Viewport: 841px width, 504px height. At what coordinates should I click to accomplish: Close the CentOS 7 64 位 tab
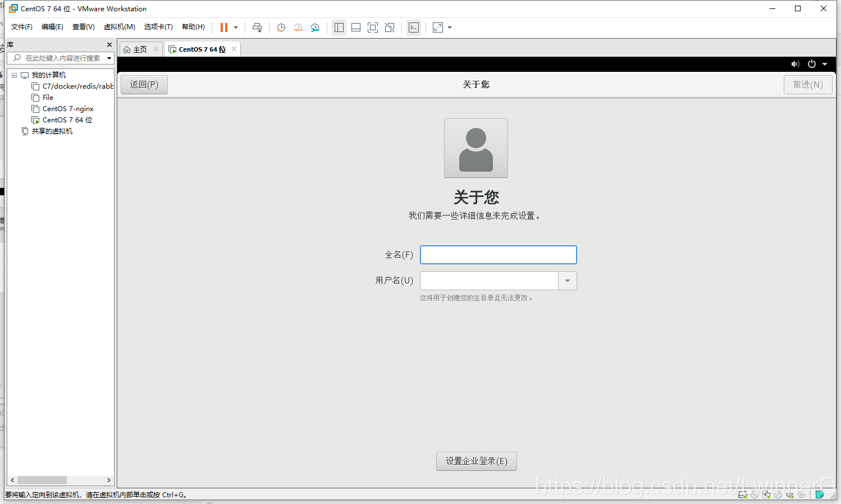click(234, 49)
